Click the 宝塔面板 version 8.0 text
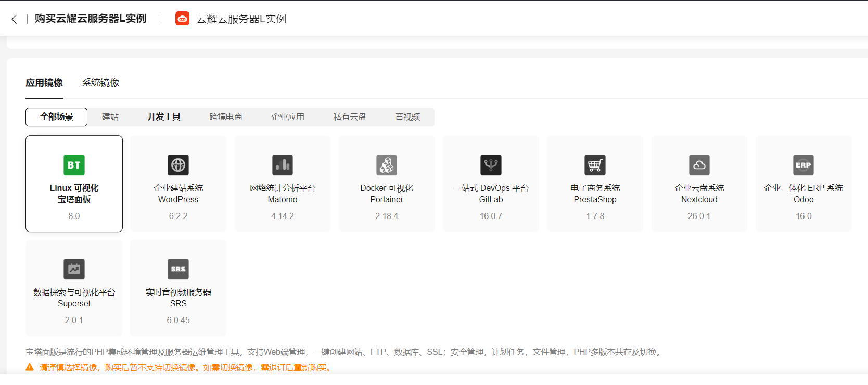868x385 pixels. 74,216
